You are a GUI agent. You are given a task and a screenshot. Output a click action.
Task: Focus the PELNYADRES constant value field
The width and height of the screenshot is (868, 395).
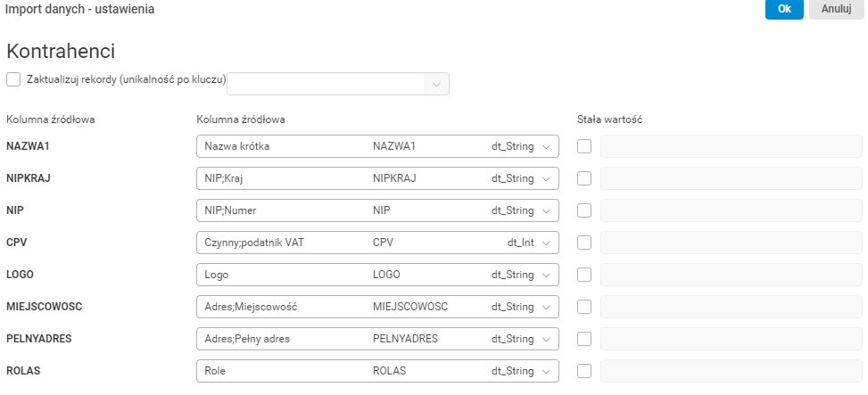(731, 339)
